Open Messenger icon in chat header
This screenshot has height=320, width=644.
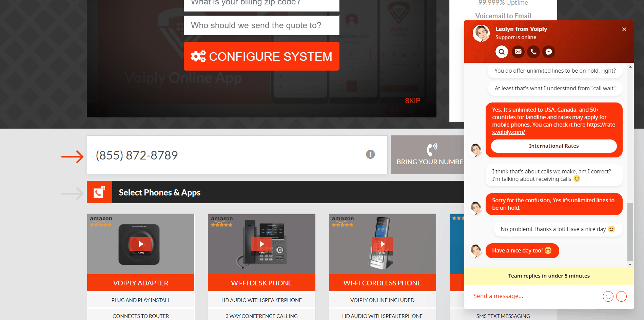(549, 52)
